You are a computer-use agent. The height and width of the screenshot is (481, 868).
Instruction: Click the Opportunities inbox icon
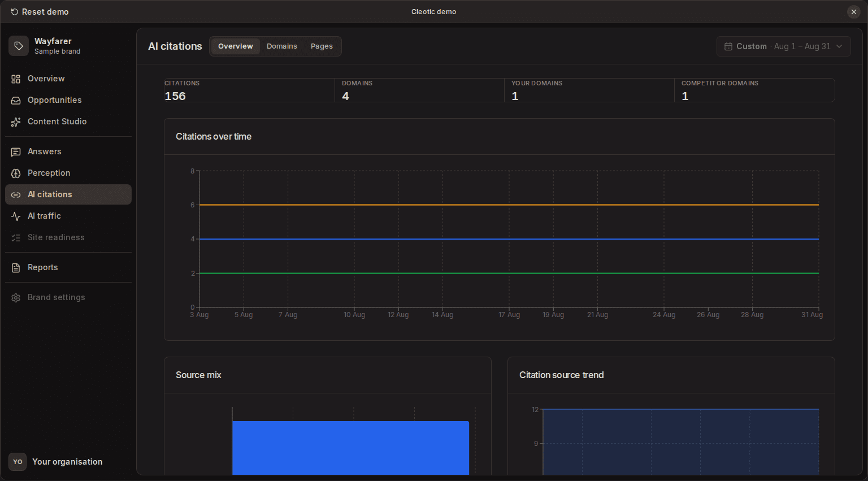tap(16, 101)
